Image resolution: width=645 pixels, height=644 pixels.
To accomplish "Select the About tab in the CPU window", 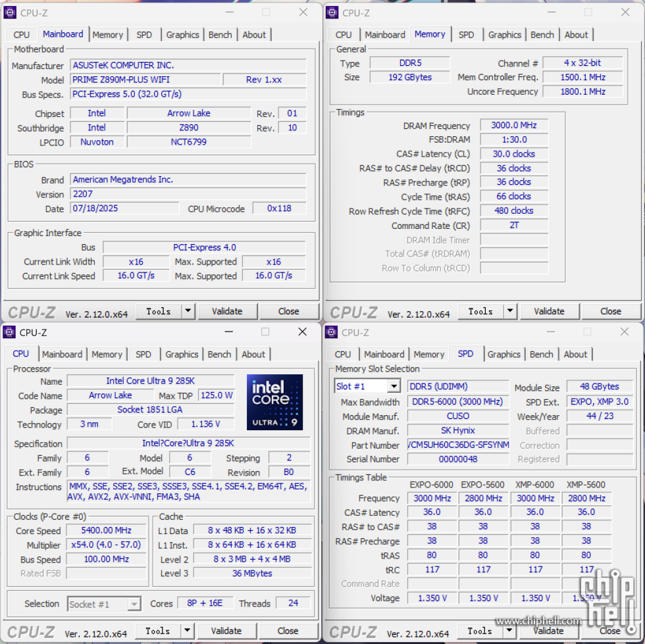I will [253, 355].
